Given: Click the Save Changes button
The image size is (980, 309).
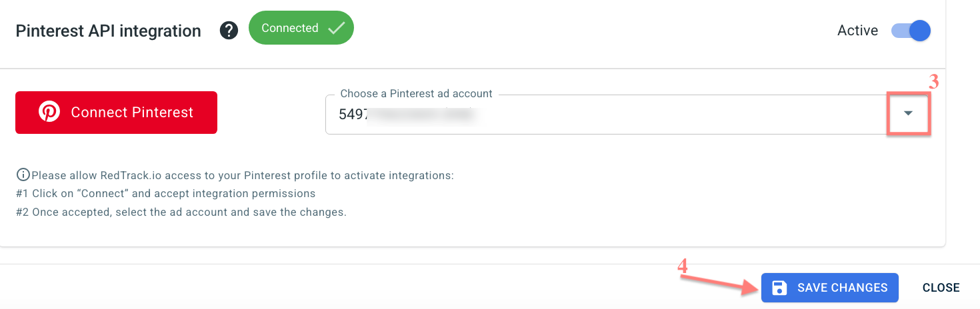Looking at the screenshot, I should [830, 288].
